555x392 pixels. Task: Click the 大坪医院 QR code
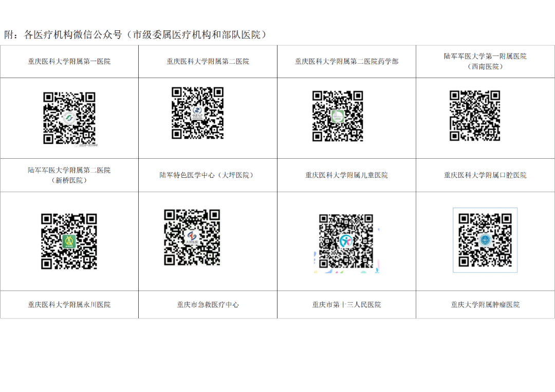point(192,237)
